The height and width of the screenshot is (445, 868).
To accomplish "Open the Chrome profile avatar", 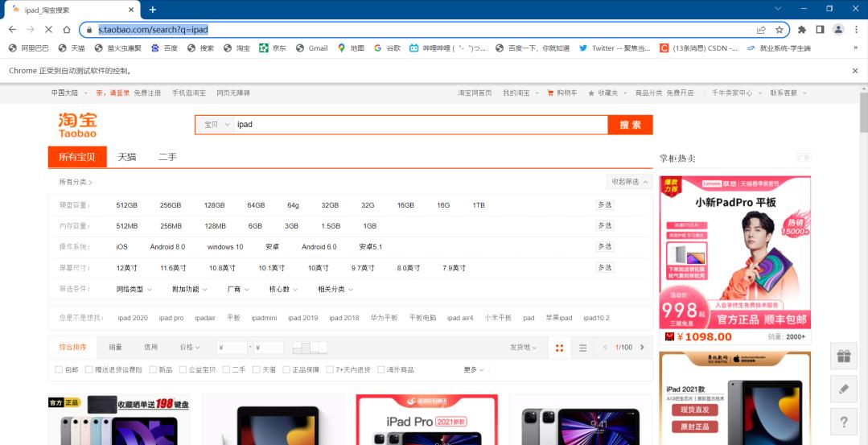I will click(x=839, y=29).
